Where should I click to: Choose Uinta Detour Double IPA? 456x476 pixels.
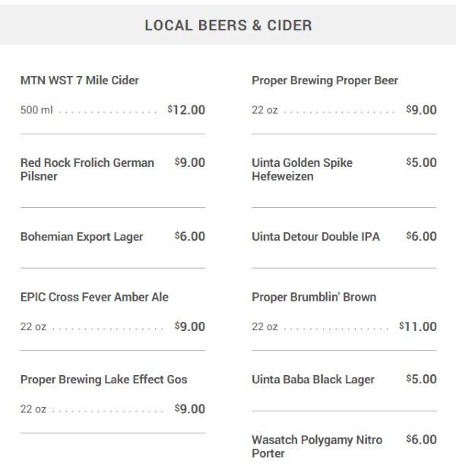316,237
